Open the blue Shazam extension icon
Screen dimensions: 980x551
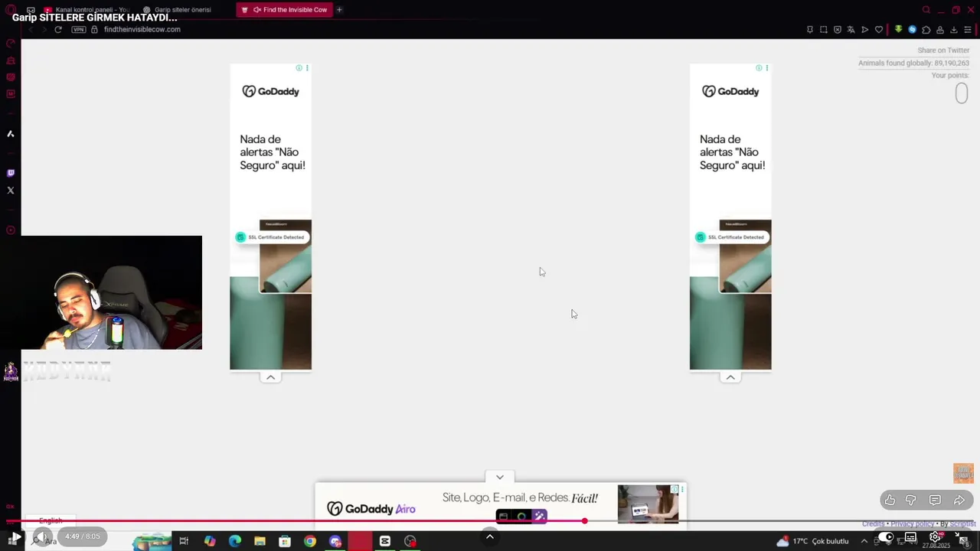coord(912,30)
